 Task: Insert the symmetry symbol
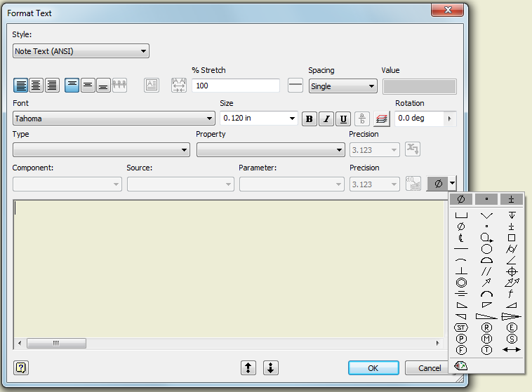(461, 294)
